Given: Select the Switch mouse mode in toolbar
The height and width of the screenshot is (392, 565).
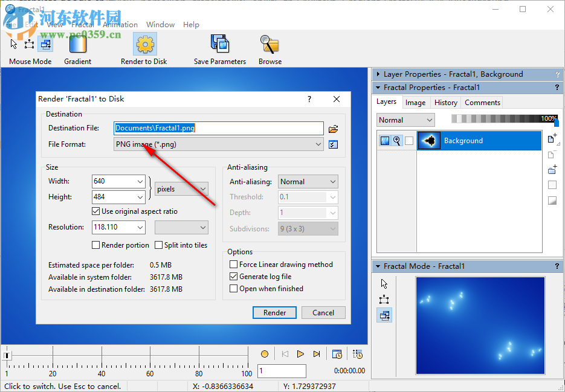Looking at the screenshot, I should [x=46, y=44].
